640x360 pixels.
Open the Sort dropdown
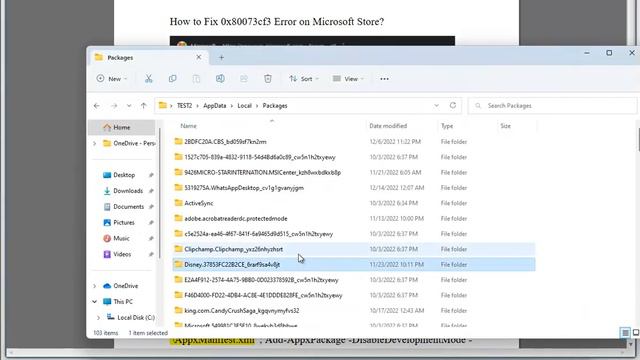click(x=304, y=79)
